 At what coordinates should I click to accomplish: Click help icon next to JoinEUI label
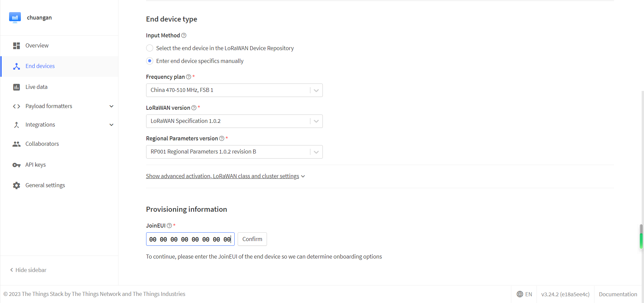(x=169, y=226)
